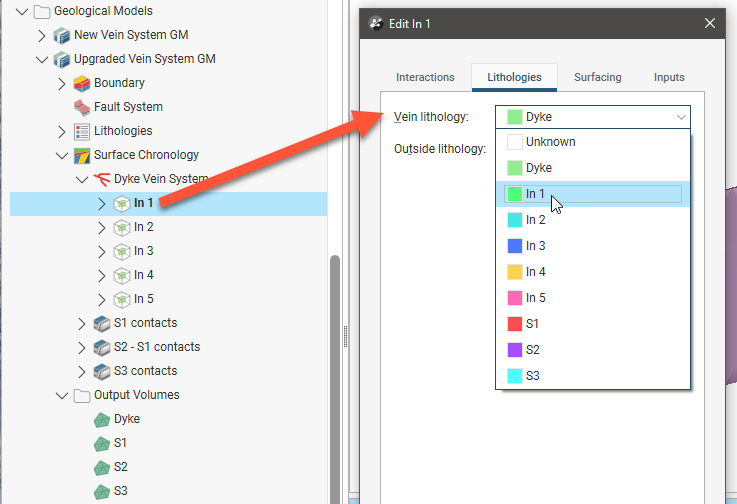Click the Dyke Vein System icon
This screenshot has height=504, width=737.
coord(102,179)
